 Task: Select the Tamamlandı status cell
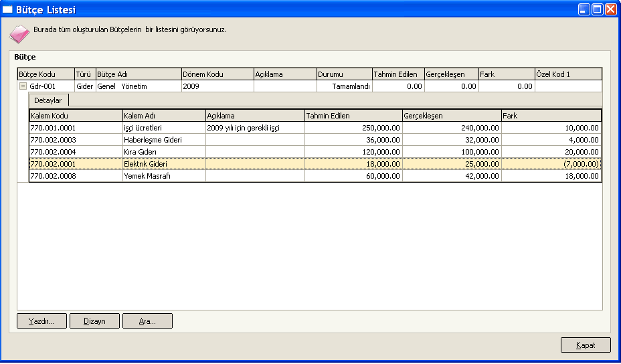(345, 86)
